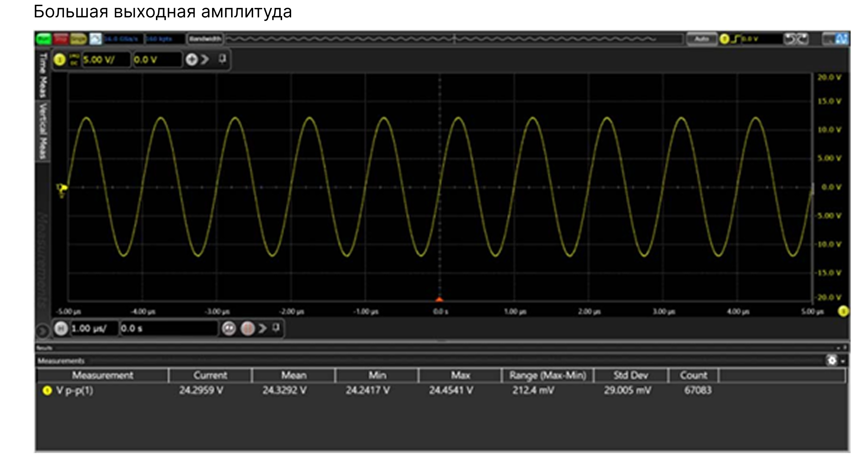Click the autoscale waveform icon
This screenshot has height=469, width=868.
(x=95, y=39)
